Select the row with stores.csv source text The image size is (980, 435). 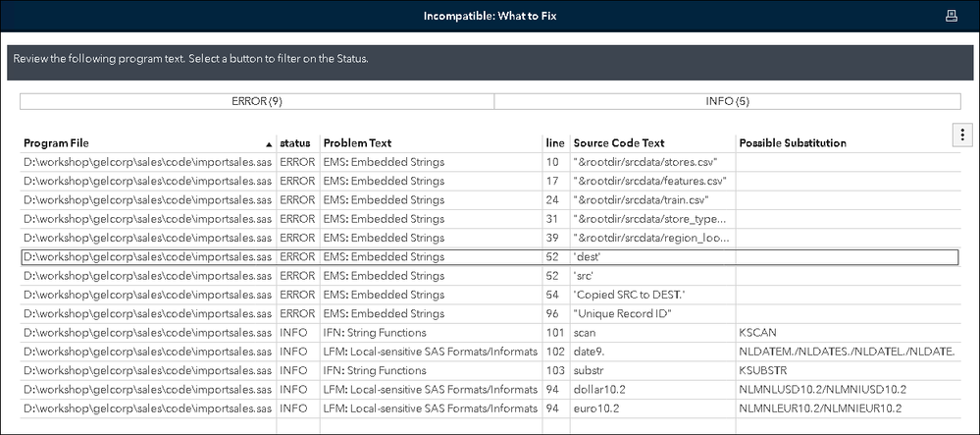pyautogui.click(x=639, y=162)
